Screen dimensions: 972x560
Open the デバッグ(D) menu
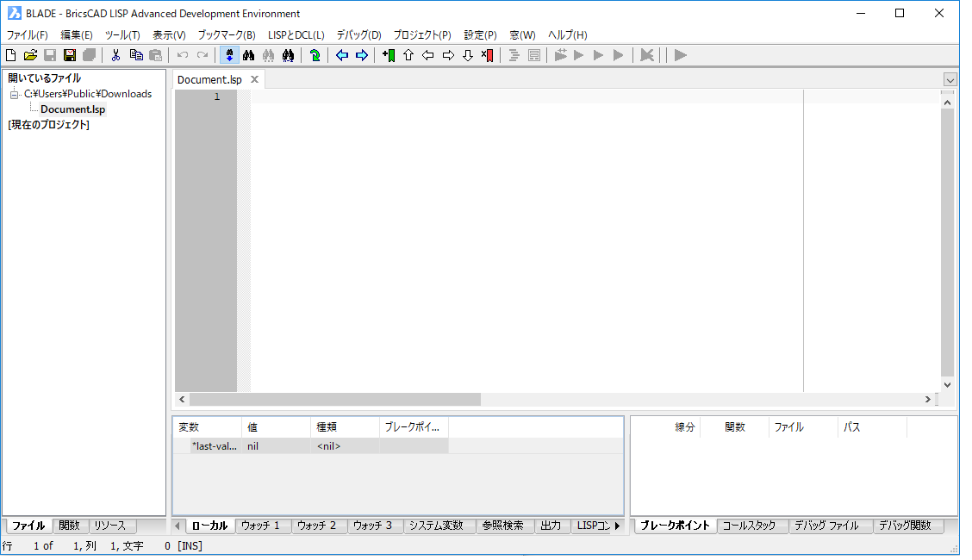358,34
